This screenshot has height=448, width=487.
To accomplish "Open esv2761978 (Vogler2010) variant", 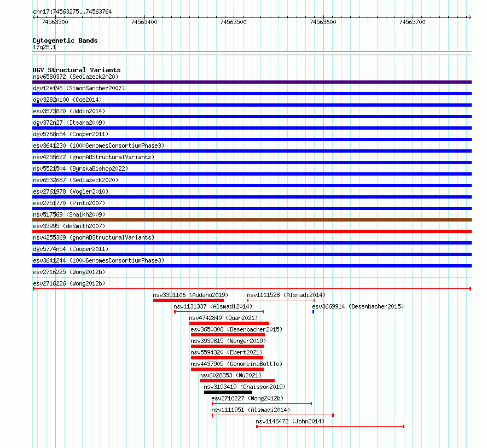I will pyautogui.click(x=71, y=191).
